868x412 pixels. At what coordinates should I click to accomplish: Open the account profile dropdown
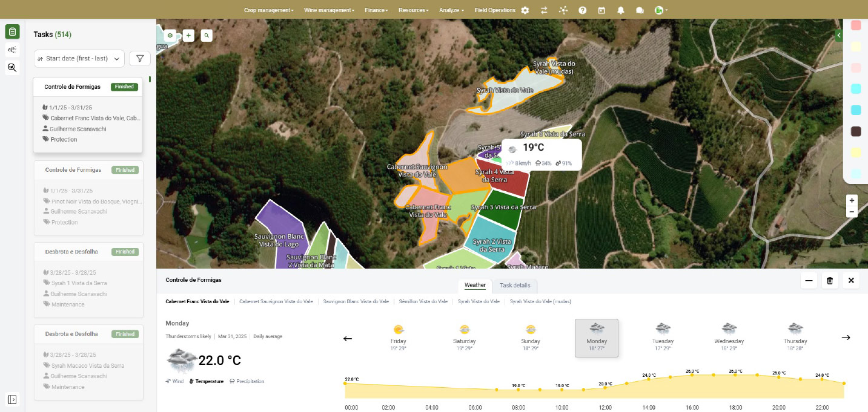pyautogui.click(x=661, y=10)
